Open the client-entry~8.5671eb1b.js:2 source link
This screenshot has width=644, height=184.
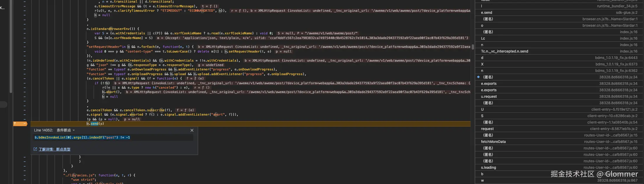pyautogui.click(x=614, y=129)
